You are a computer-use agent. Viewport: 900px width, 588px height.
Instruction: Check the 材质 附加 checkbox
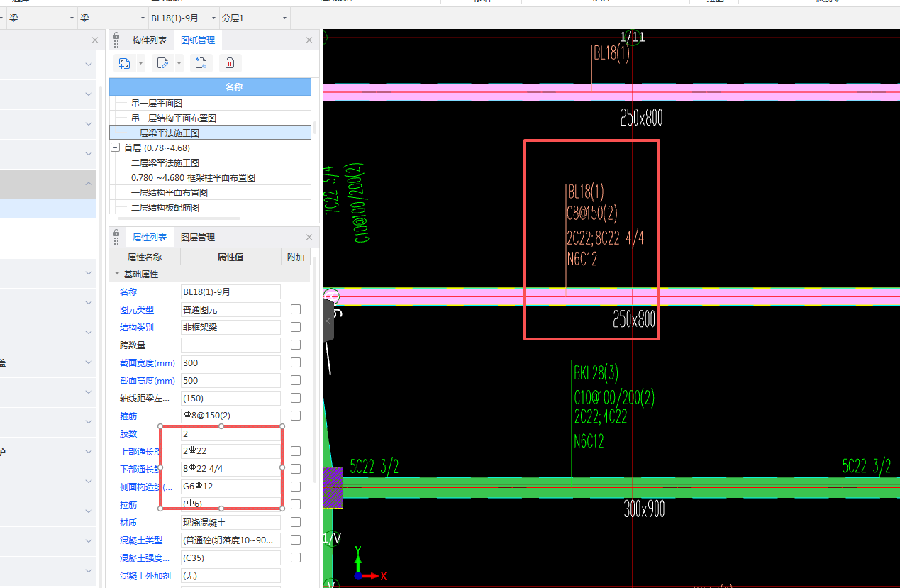tap(296, 522)
